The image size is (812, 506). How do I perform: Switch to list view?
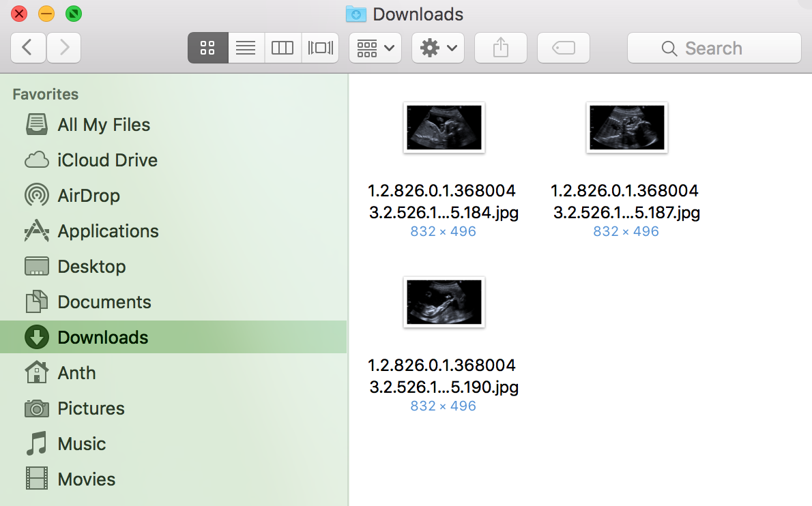point(246,48)
